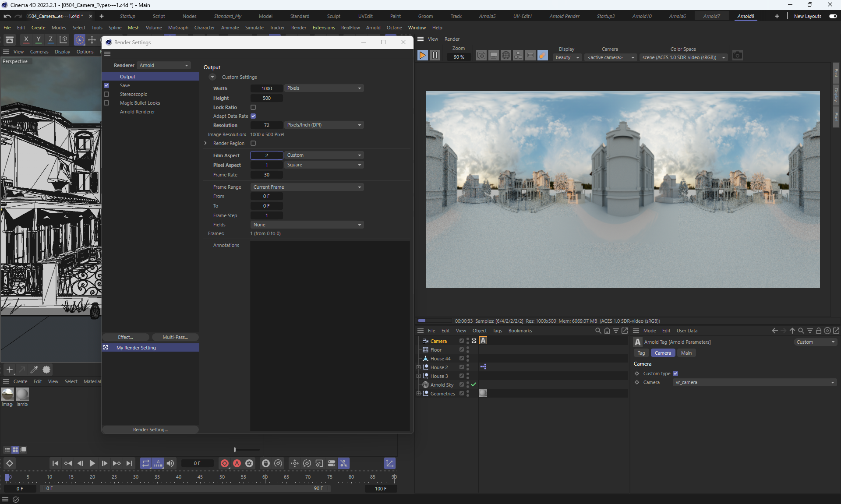Click the Arnold tag on Camera object
841x504 pixels.
[483, 341]
